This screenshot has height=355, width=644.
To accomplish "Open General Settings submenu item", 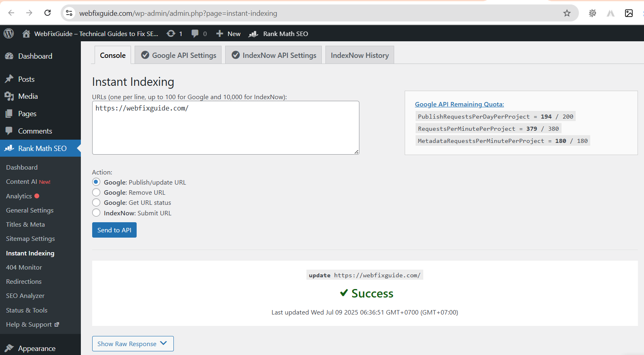I will (x=30, y=210).
